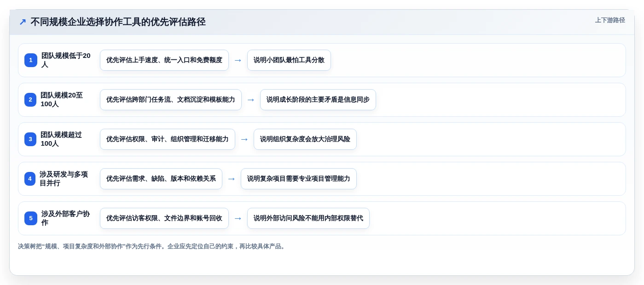Open the box 优先评估上手速度、统一入口和免费额度

click(164, 60)
